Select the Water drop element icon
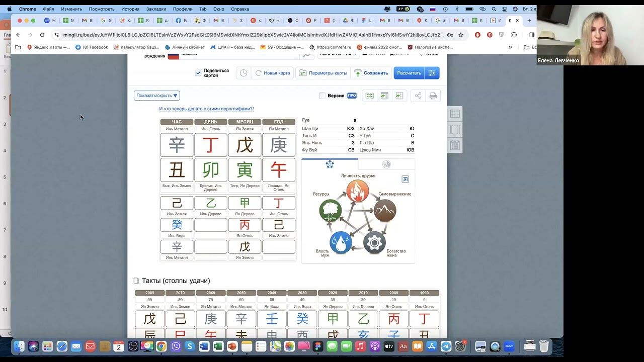Screen dimensions: 644x362 [x=341, y=243]
